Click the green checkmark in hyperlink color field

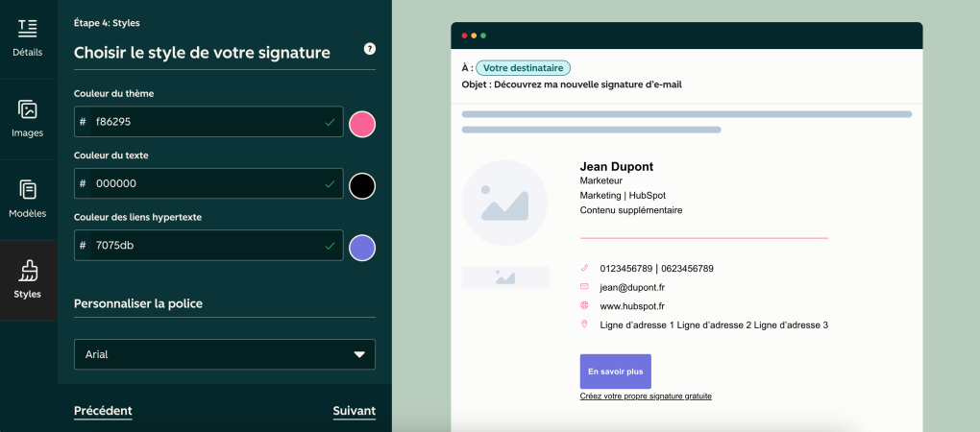(x=330, y=246)
